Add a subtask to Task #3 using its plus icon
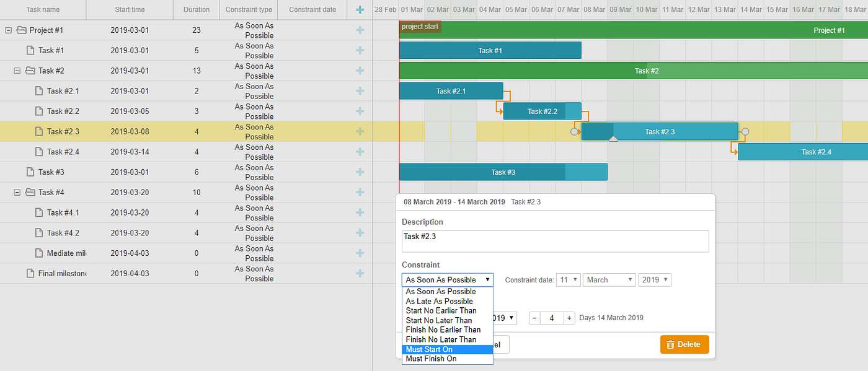Screen dimensions: 868x371 point(360,172)
